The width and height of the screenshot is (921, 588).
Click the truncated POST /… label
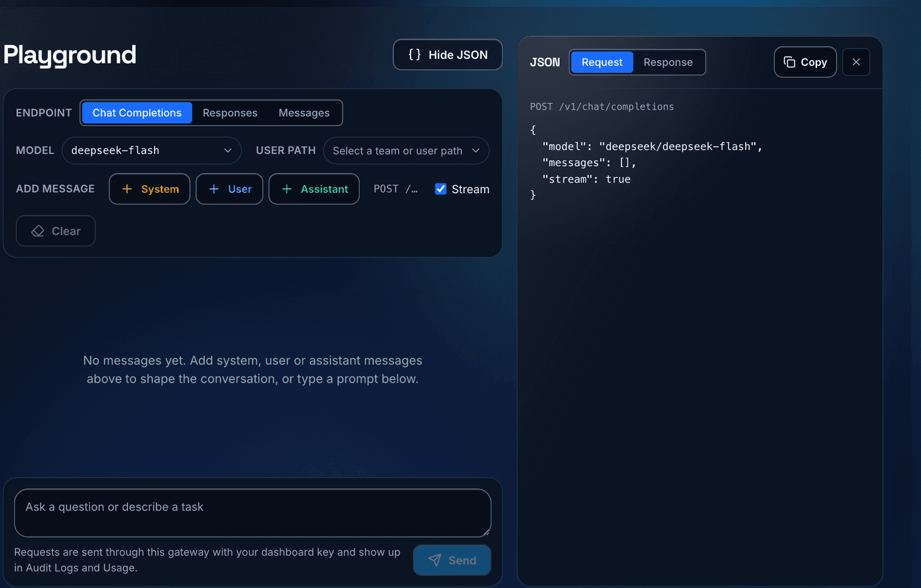tap(395, 189)
